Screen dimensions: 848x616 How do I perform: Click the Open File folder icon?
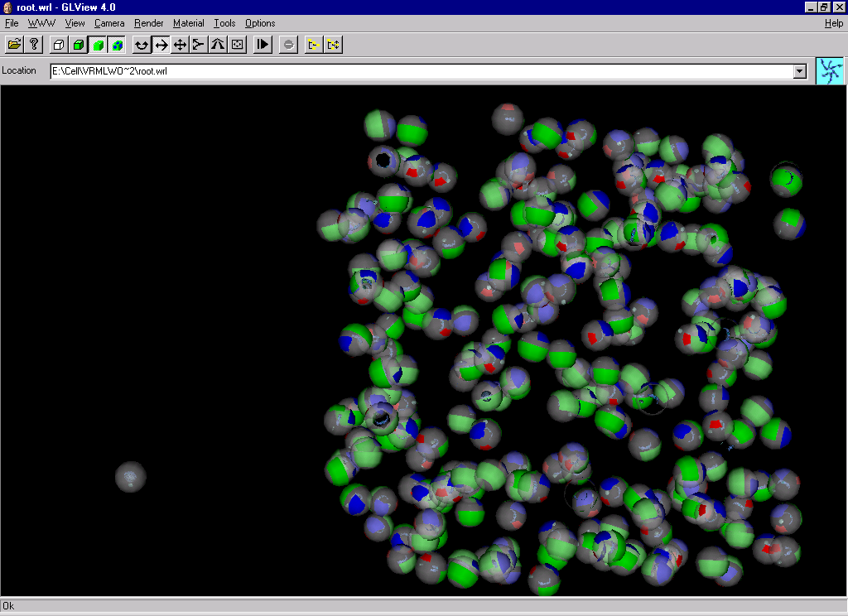[x=14, y=45]
